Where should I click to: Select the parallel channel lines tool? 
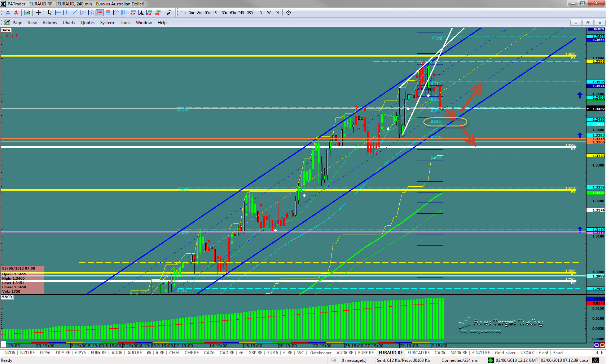point(83,13)
